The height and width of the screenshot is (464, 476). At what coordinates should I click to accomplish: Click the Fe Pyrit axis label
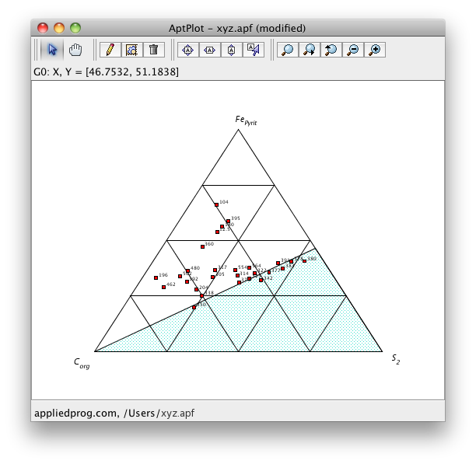point(246,120)
